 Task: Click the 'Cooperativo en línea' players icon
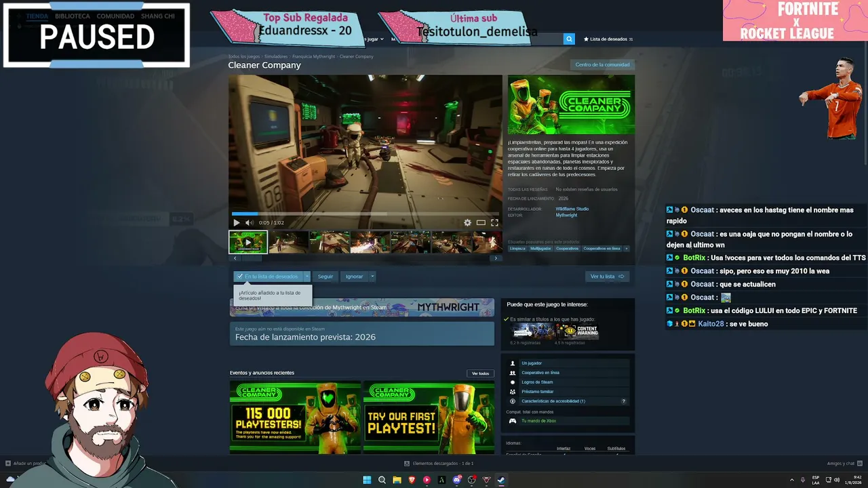coord(513,373)
